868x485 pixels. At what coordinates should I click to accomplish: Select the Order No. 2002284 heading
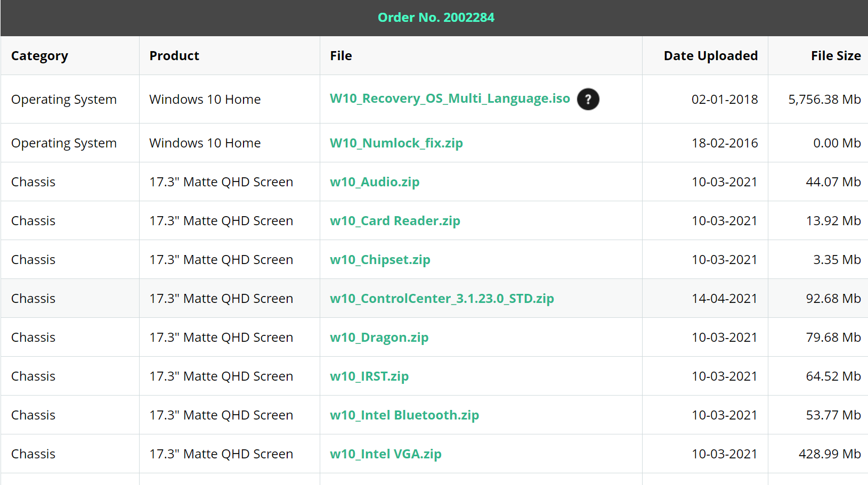pos(436,18)
